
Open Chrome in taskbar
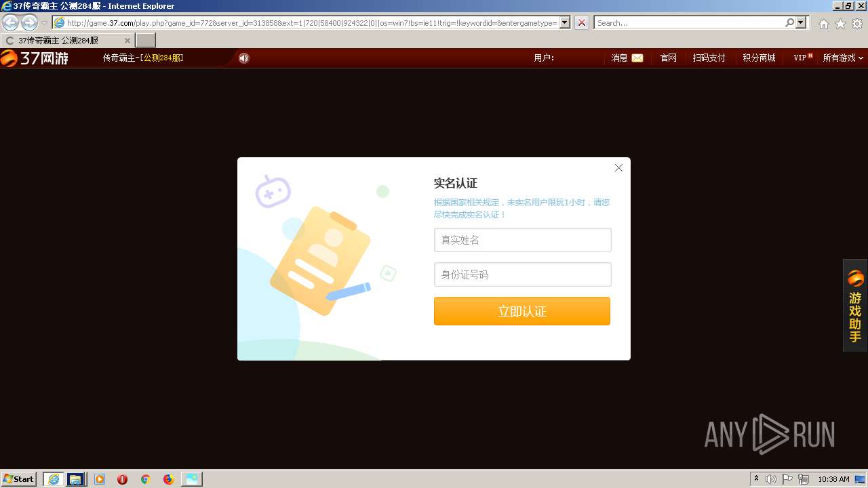point(145,479)
